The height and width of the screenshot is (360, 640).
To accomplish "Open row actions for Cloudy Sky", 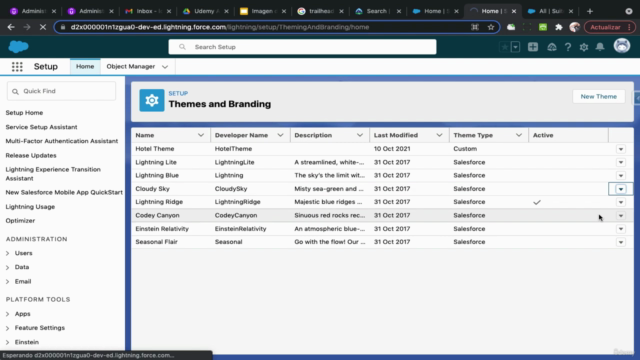I will [x=620, y=189].
